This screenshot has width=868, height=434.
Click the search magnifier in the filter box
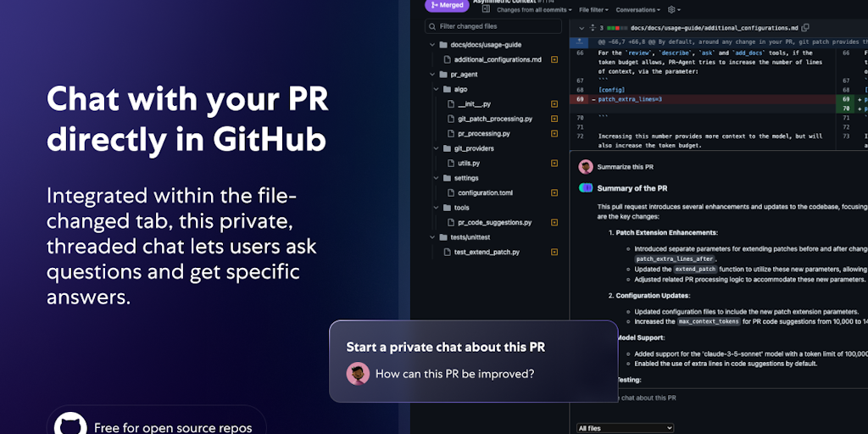[432, 26]
